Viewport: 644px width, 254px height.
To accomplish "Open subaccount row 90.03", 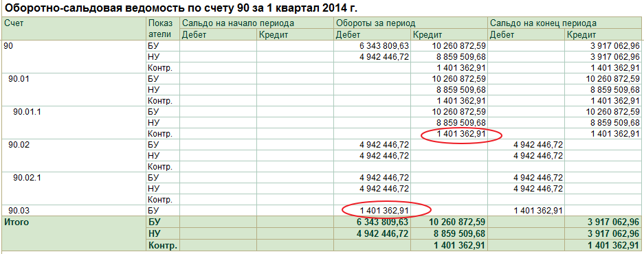I will 19,211.
